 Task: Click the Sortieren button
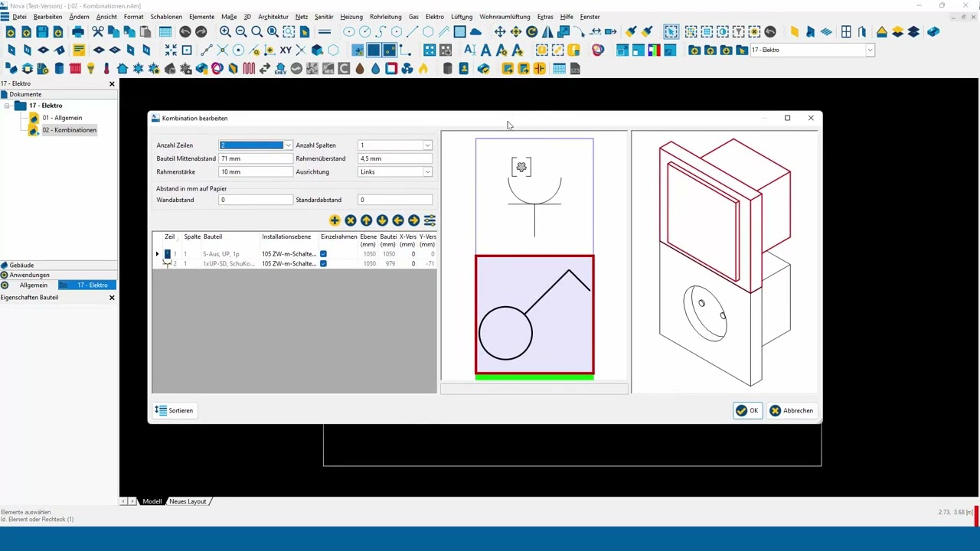tap(175, 411)
